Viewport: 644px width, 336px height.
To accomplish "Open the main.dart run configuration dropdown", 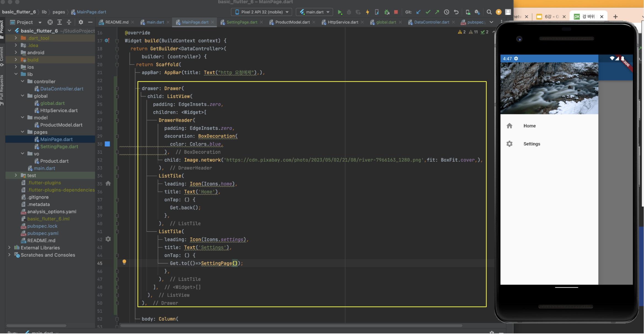I will click(315, 12).
